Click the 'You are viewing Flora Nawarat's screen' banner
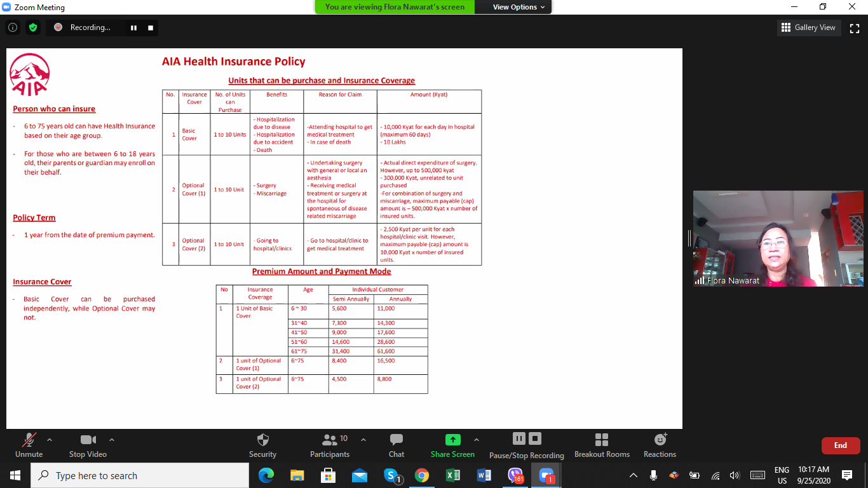Viewport: 868px width, 488px height. [395, 7]
